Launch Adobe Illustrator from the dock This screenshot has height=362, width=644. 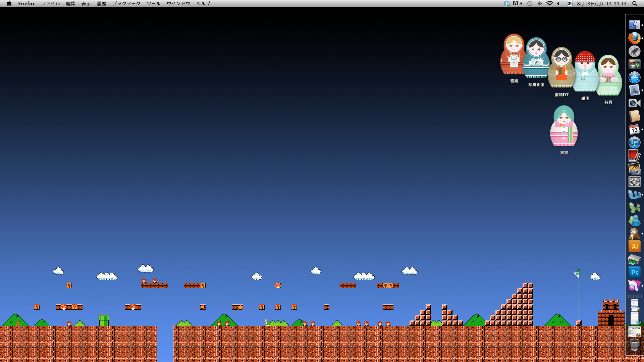tap(634, 246)
